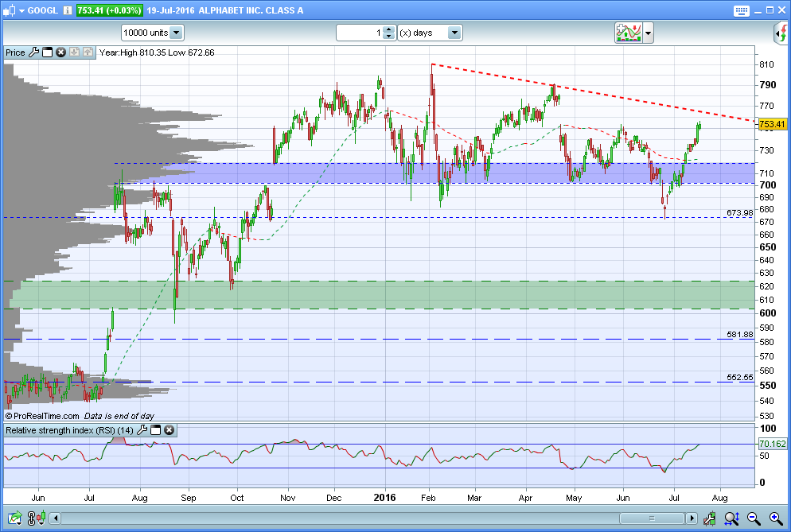This screenshot has height=532, width=791.
Task: Click the Feb label on the time axis
Action: tap(428, 498)
